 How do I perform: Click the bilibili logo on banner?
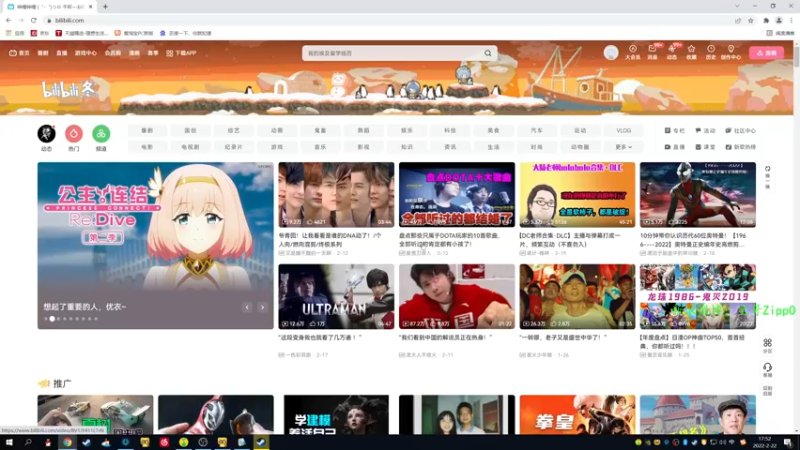(69, 90)
